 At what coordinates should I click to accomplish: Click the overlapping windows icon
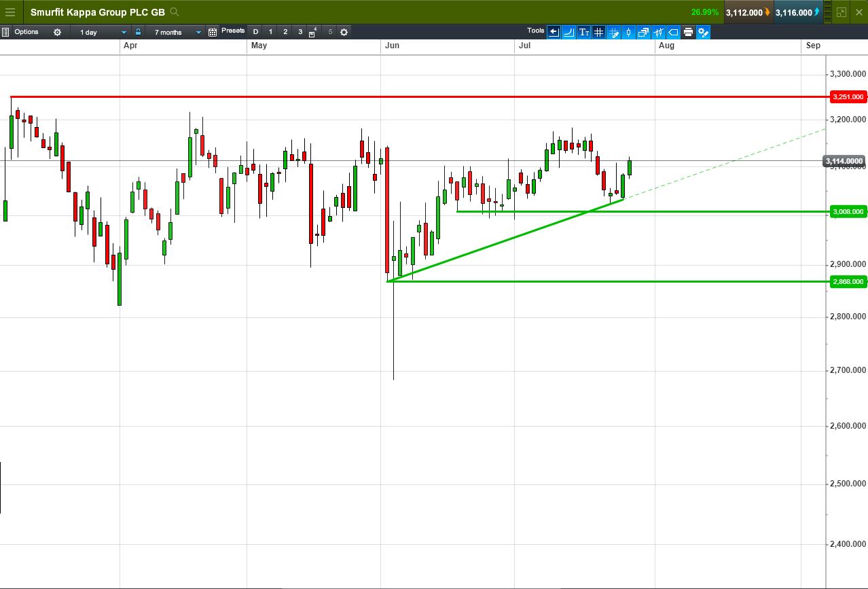(x=643, y=32)
